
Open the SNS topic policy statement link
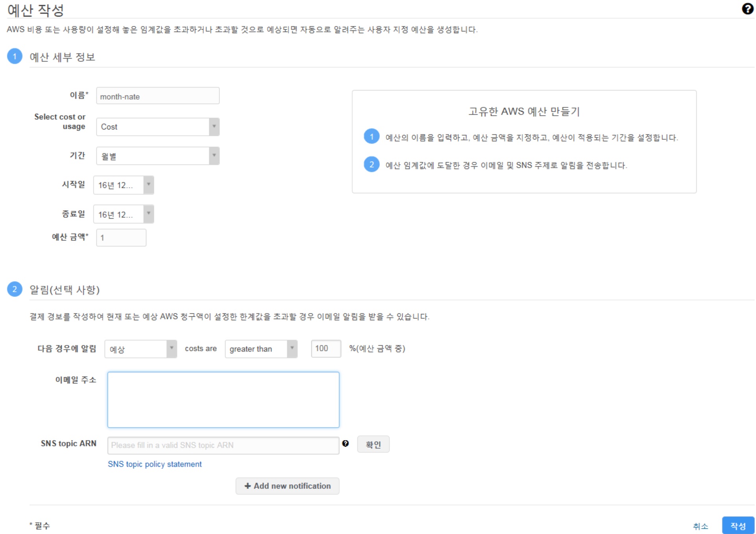[x=155, y=464]
